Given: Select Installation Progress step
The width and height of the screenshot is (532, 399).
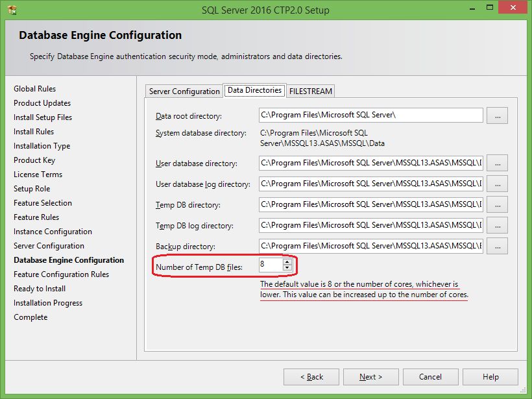Looking at the screenshot, I should (48, 302).
